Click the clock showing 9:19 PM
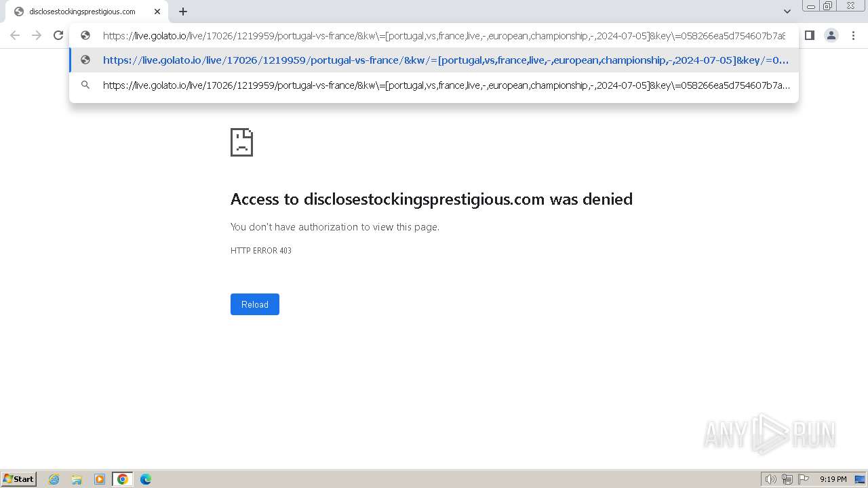Viewport: 868px width, 488px height. 833,479
